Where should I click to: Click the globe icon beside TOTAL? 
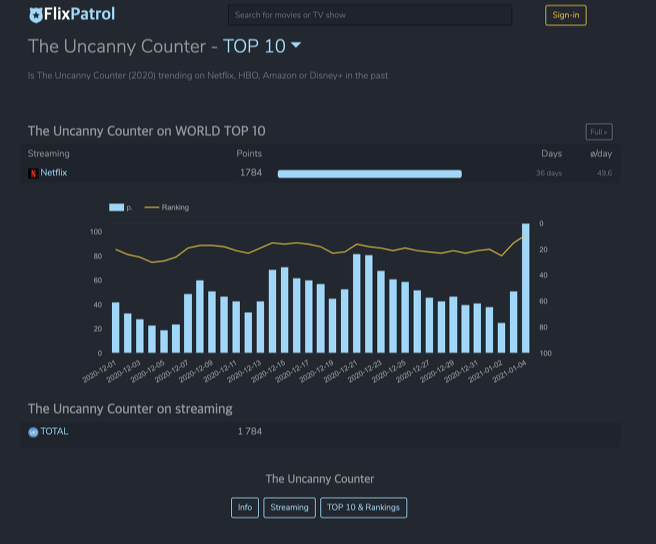coord(33,432)
